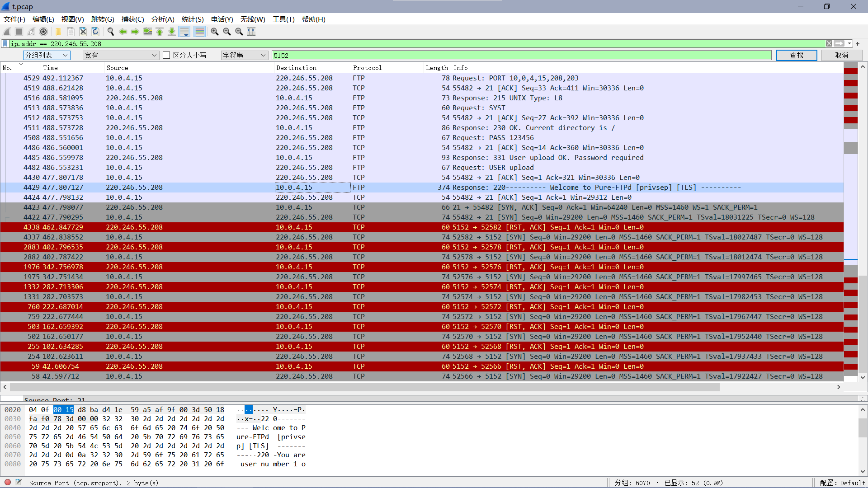
Task: Expand the display filter history dropdown arrow
Action: 850,44
